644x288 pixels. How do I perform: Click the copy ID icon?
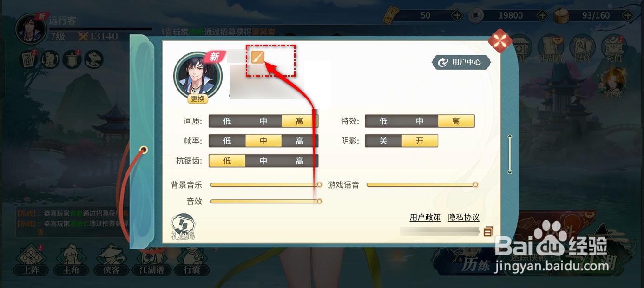[x=488, y=231]
